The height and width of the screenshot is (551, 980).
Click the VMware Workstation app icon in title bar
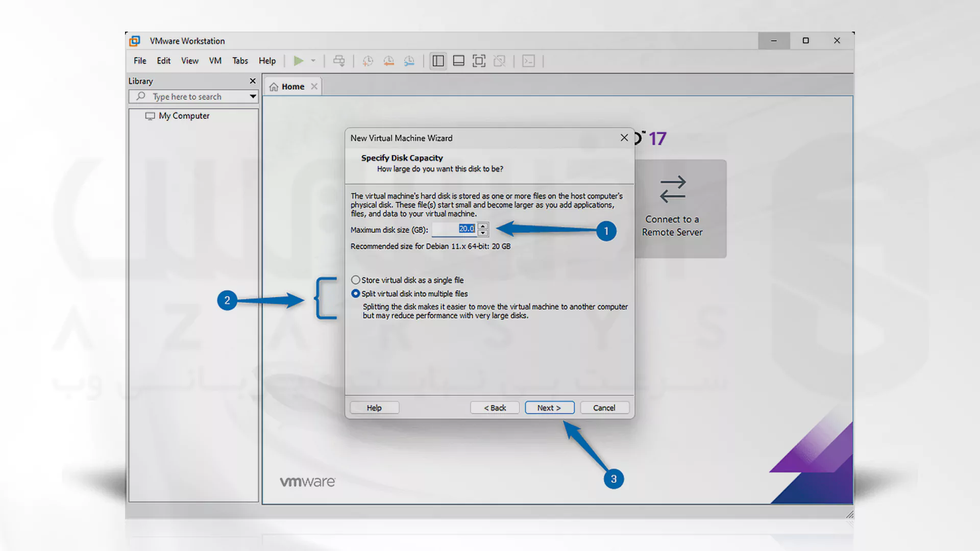point(135,41)
